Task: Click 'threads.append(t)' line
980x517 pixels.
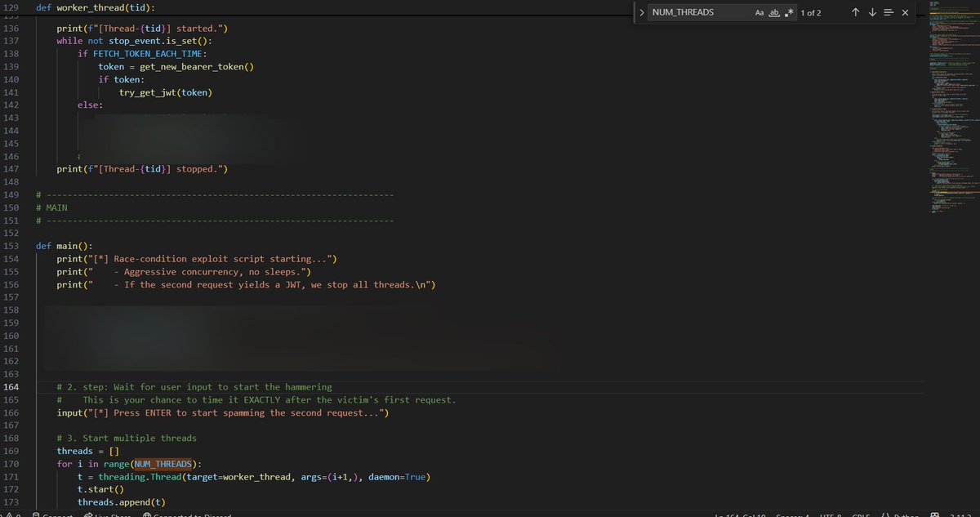Action: click(x=122, y=502)
